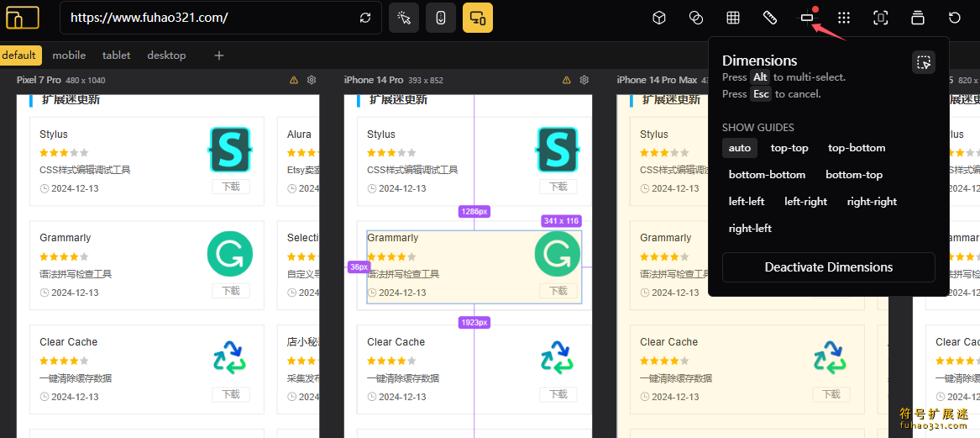
Task: Click the Stylus icon in Pixel 7 Pro frame
Action: pyautogui.click(x=229, y=150)
